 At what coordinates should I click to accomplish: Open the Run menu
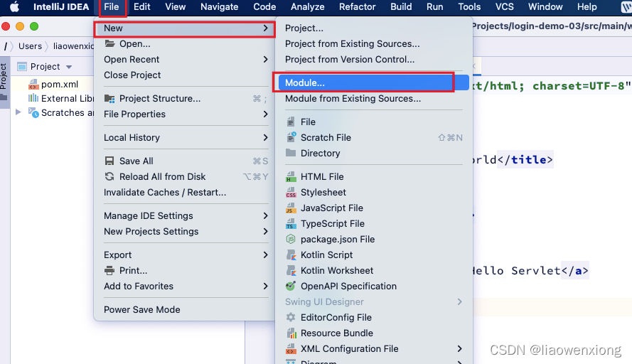(434, 7)
